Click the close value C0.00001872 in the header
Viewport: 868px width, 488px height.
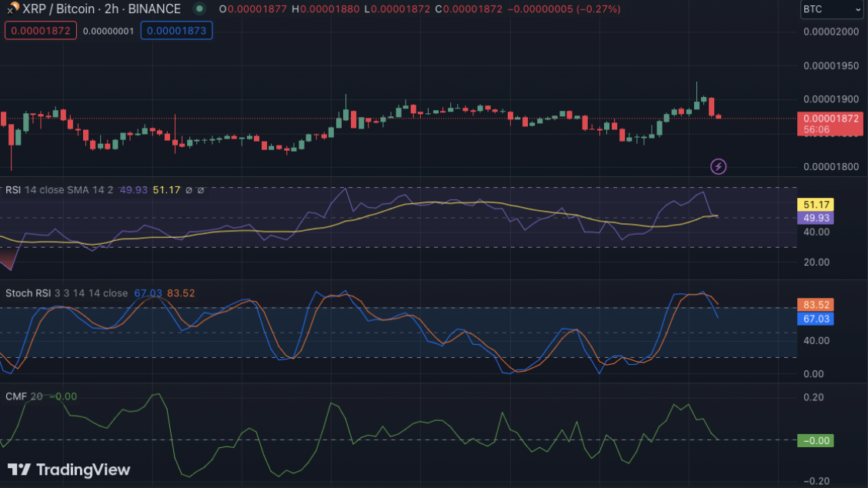click(x=469, y=9)
